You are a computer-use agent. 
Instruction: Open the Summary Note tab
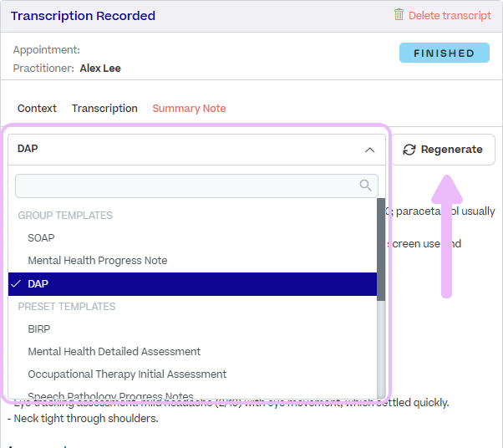pyautogui.click(x=189, y=109)
